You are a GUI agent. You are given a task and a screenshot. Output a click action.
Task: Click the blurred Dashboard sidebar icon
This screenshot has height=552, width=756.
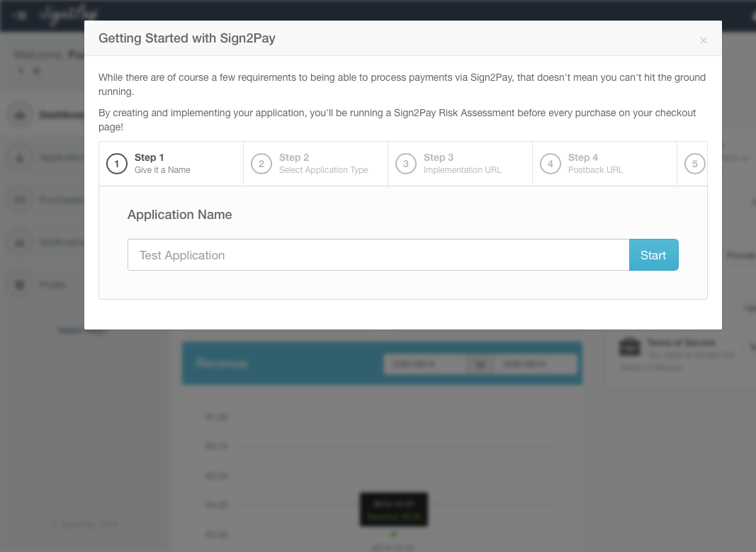(20, 116)
